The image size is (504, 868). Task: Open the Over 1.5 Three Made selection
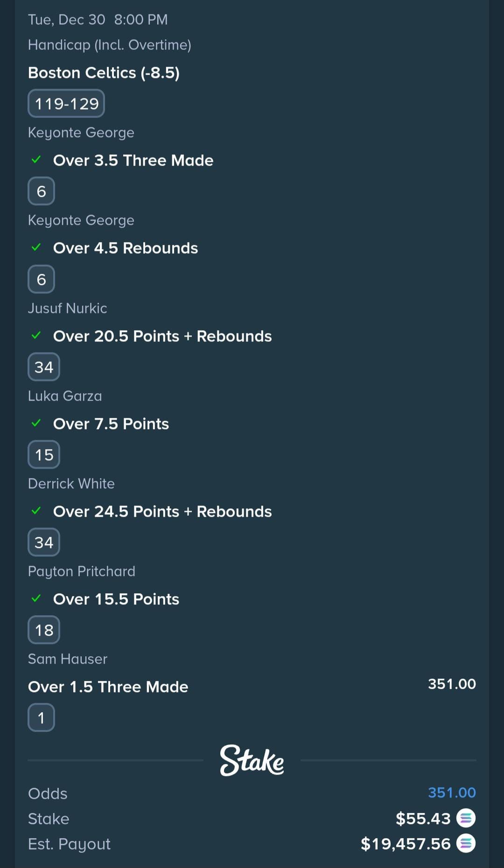pos(108,687)
